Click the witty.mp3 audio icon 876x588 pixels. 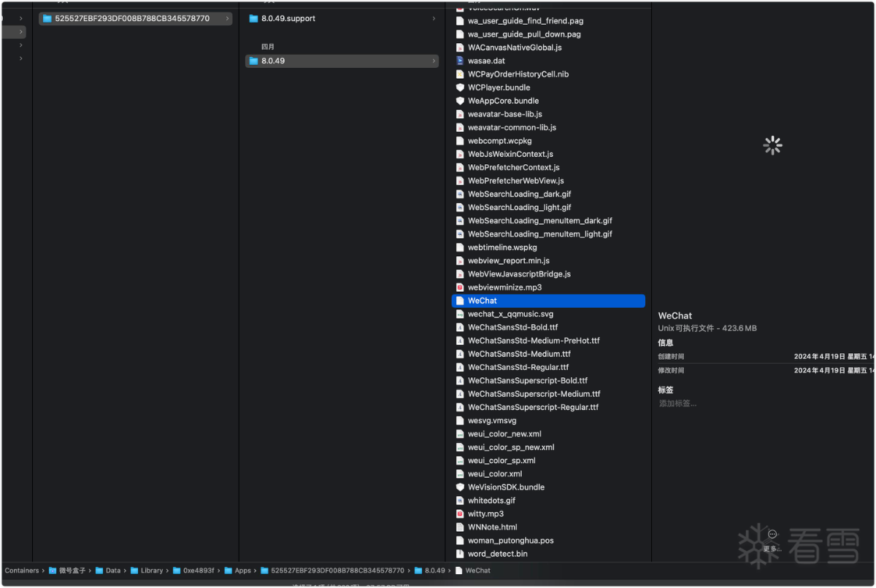[460, 514]
